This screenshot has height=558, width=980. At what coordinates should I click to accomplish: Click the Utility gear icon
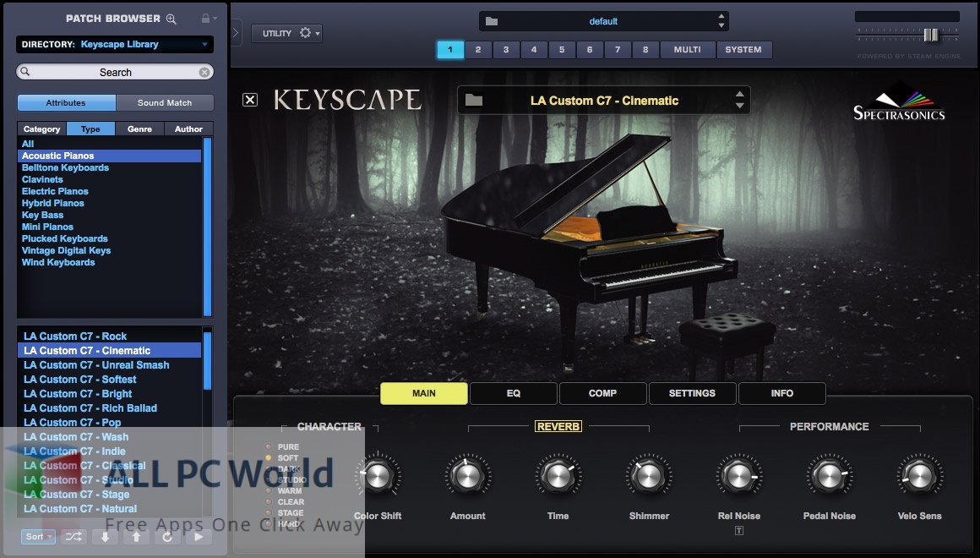pyautogui.click(x=305, y=33)
